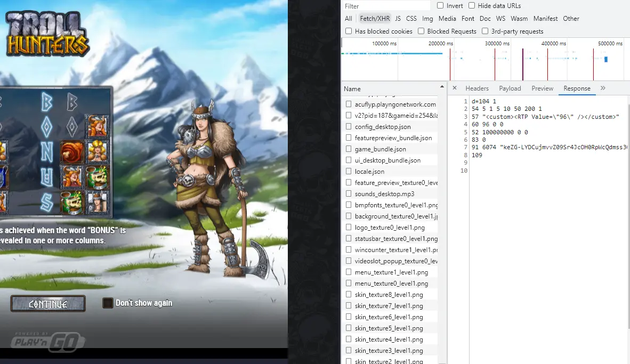Switch to the Preview tab
This screenshot has width=630, height=364.
[x=543, y=88]
